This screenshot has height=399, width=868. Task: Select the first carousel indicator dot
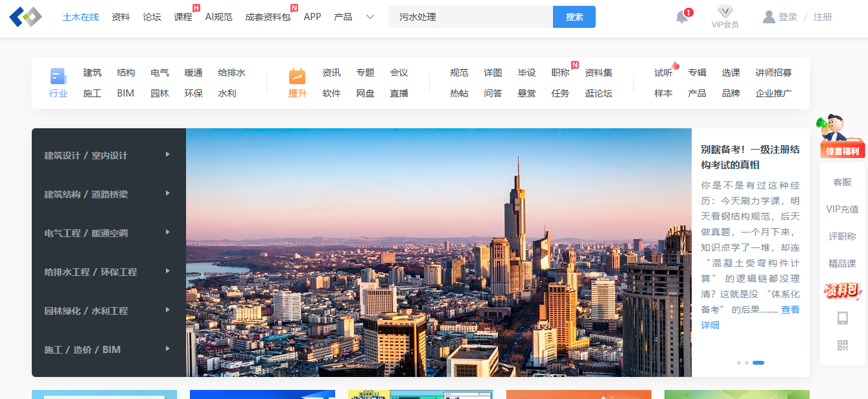point(739,363)
